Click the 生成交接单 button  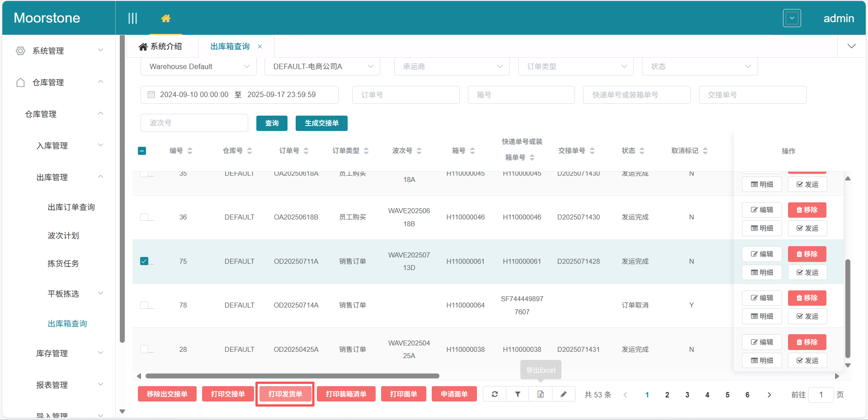coord(321,123)
